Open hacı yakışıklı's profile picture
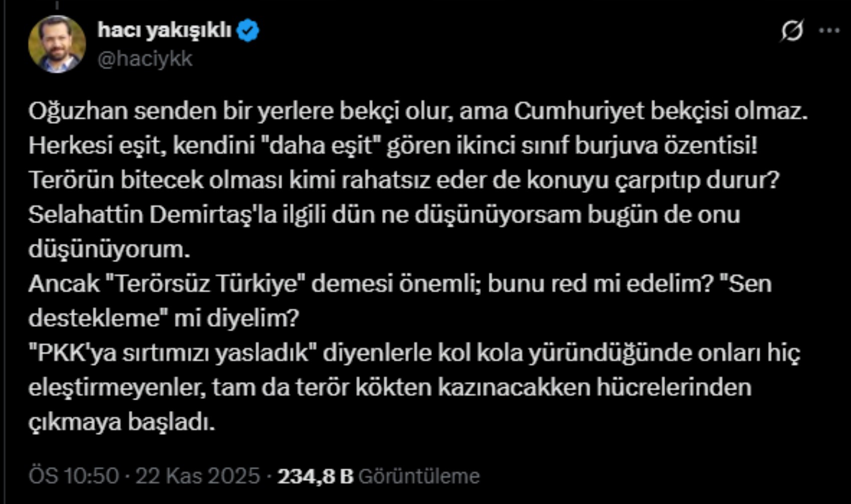This screenshot has width=851, height=504. point(57,45)
